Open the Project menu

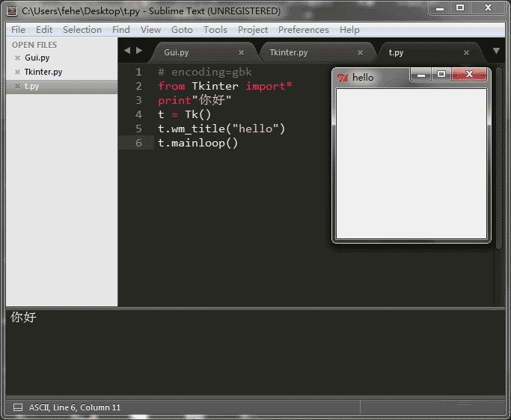pos(253,30)
